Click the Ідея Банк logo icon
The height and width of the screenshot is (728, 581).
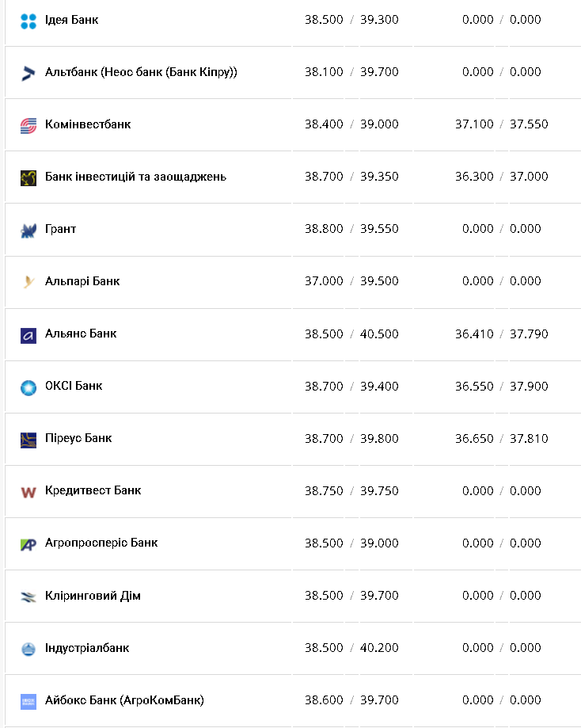tap(28, 21)
